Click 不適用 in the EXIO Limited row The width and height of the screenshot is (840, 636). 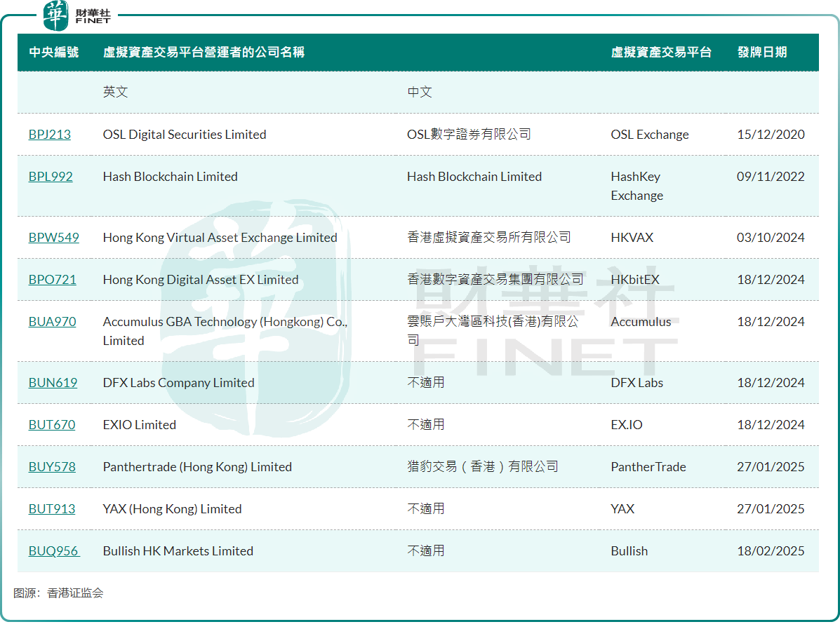[426, 424]
